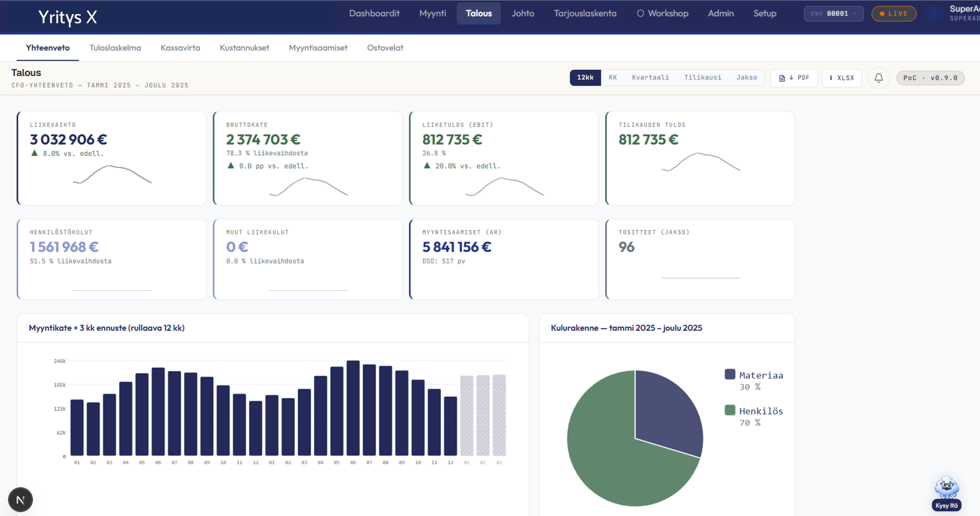The height and width of the screenshot is (516, 980).
Task: Click the Materiaa legend color swatch
Action: (730, 374)
